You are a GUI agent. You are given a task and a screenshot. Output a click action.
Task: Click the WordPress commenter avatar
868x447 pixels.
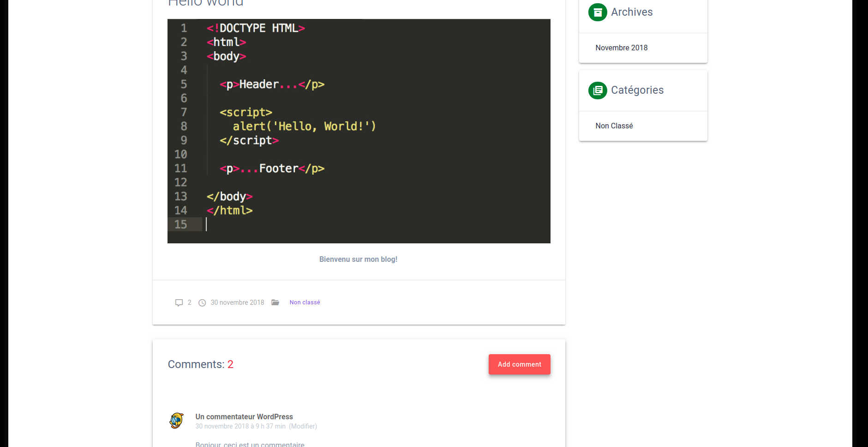177,421
